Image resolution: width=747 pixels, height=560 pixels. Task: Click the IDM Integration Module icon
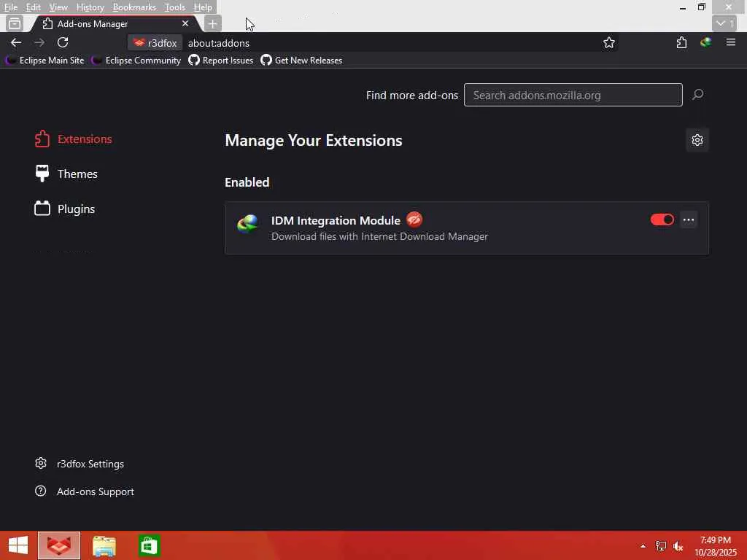[248, 223]
